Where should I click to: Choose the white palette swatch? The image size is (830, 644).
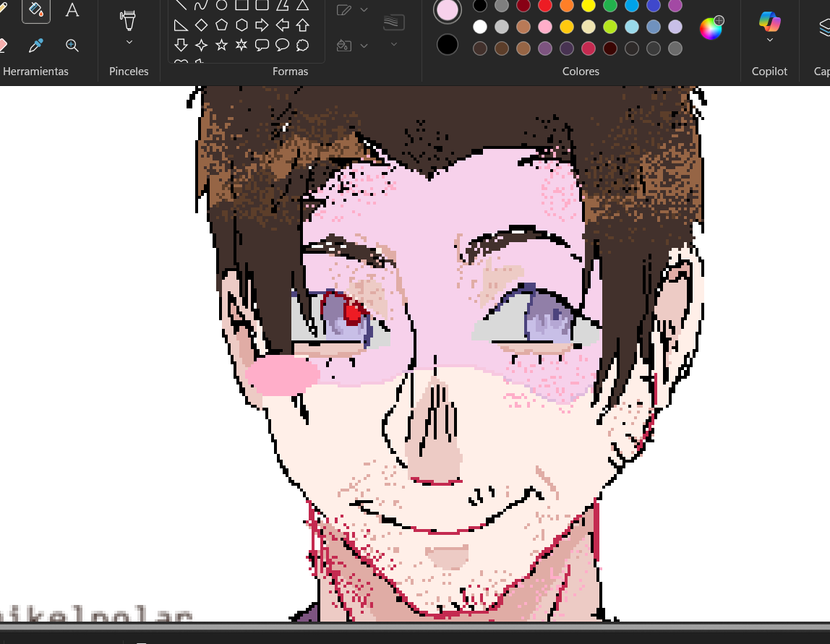point(480,27)
